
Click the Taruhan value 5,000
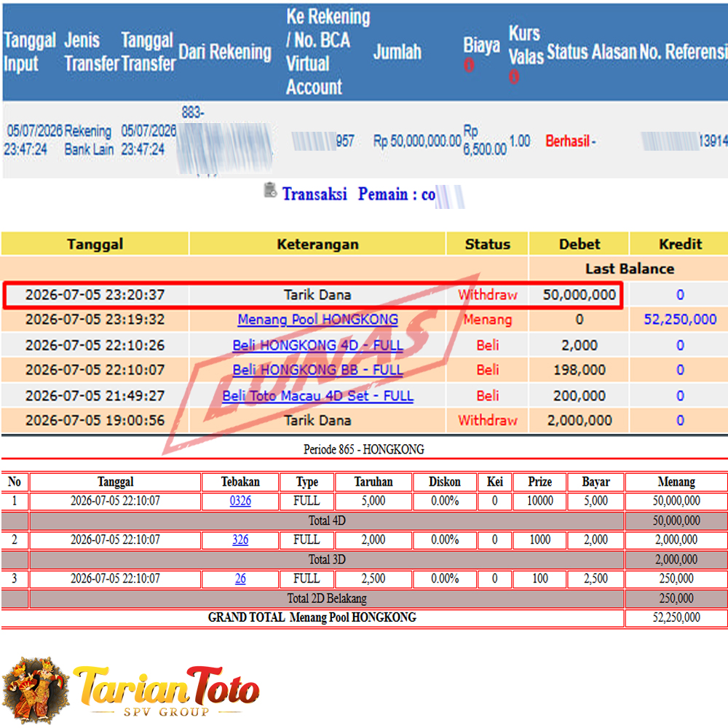pos(373,501)
